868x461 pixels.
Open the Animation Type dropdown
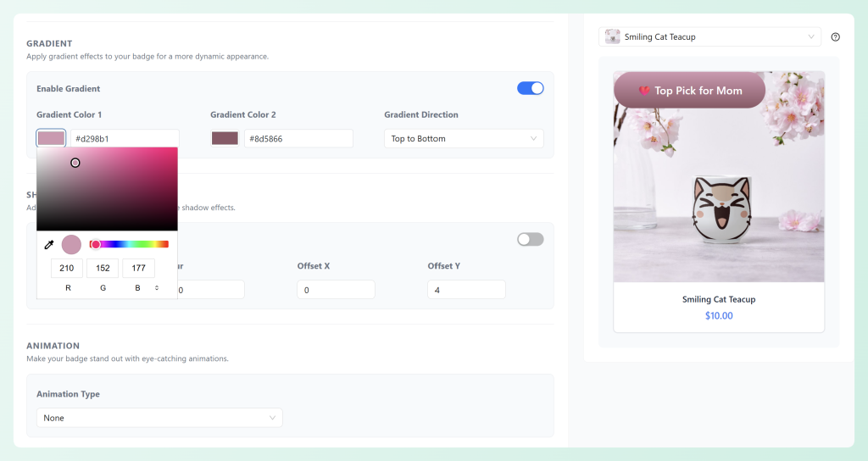pos(159,418)
